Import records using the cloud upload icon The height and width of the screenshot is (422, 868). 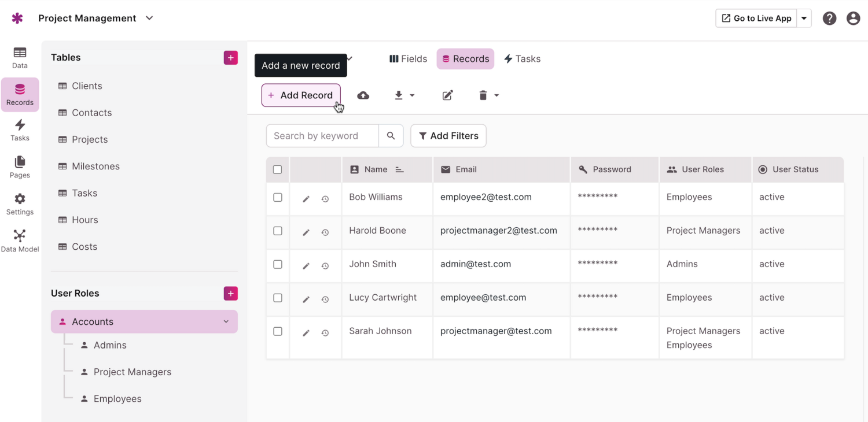pyautogui.click(x=363, y=95)
